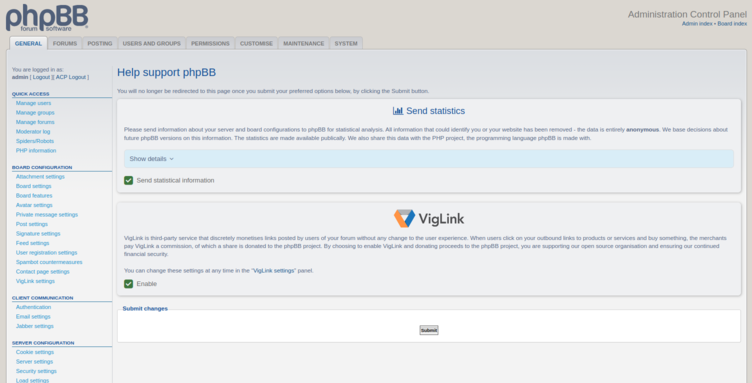Open the Users and Groups tab
This screenshot has height=383, width=752.
tap(152, 43)
